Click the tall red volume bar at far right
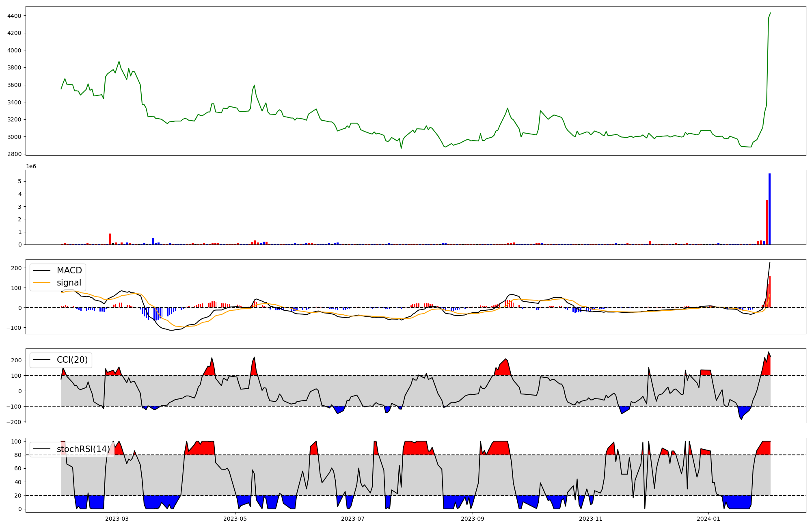The width and height of the screenshot is (812, 528). coord(767,222)
